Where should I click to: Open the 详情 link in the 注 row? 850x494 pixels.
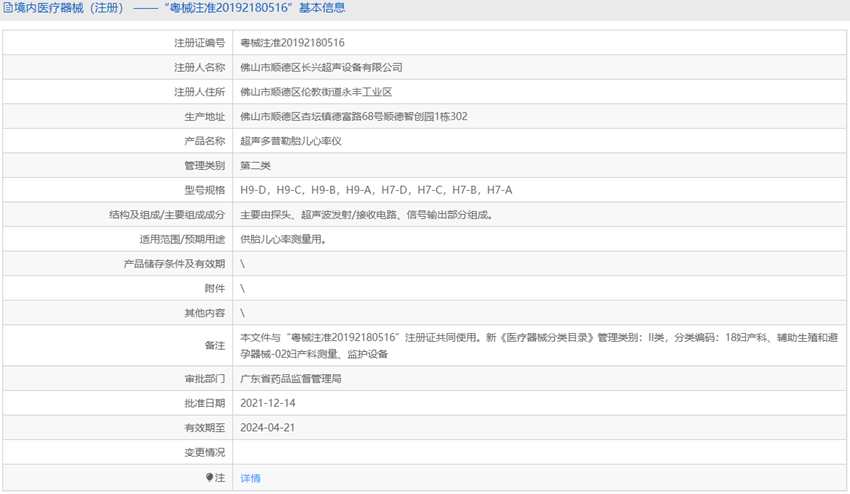click(x=250, y=478)
